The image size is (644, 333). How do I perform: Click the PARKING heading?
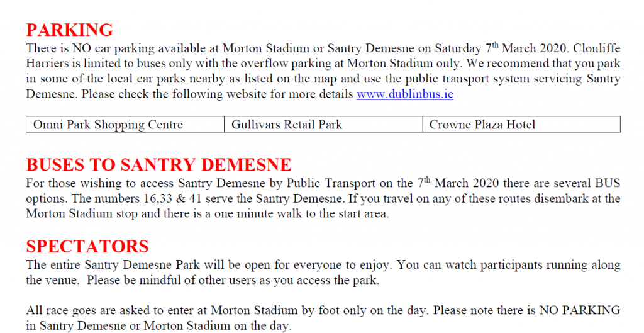point(69,30)
